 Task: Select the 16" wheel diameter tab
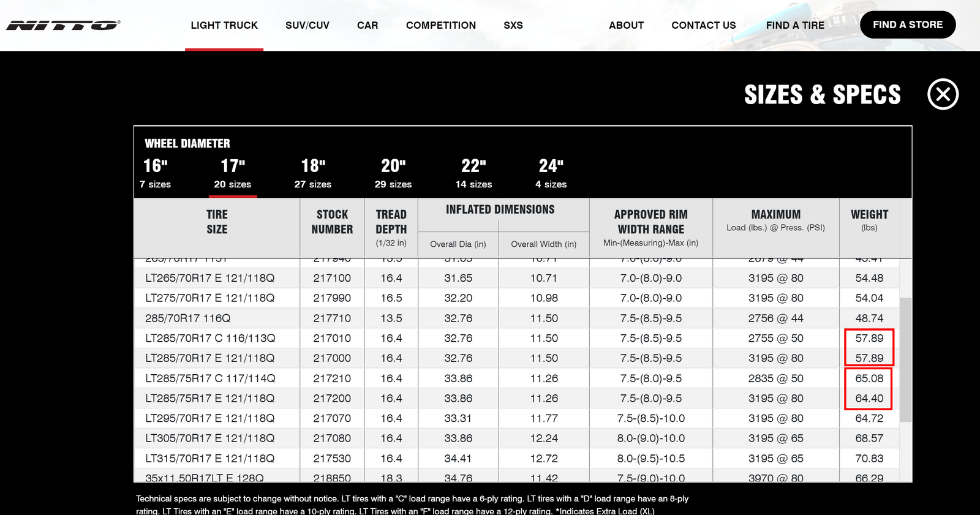point(155,173)
